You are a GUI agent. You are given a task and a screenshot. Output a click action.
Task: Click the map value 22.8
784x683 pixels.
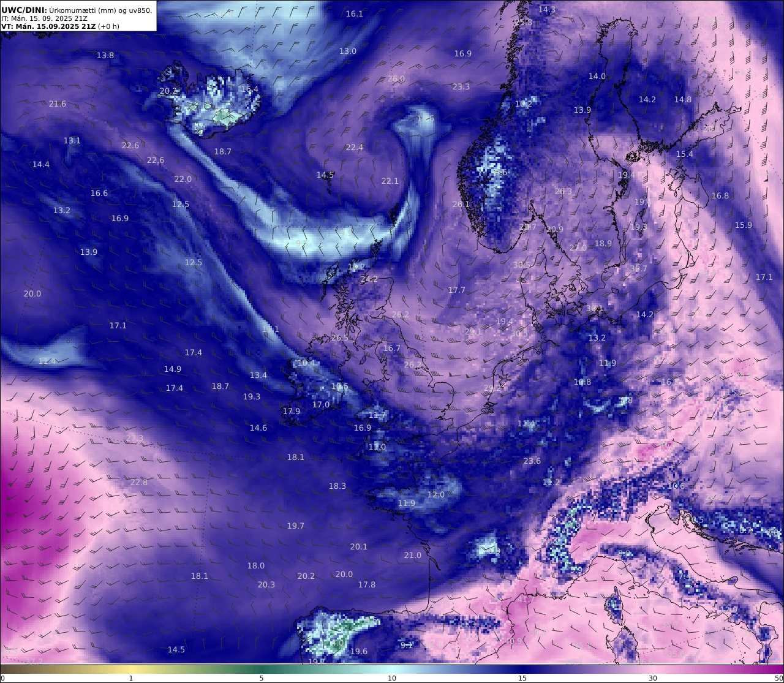(139, 482)
